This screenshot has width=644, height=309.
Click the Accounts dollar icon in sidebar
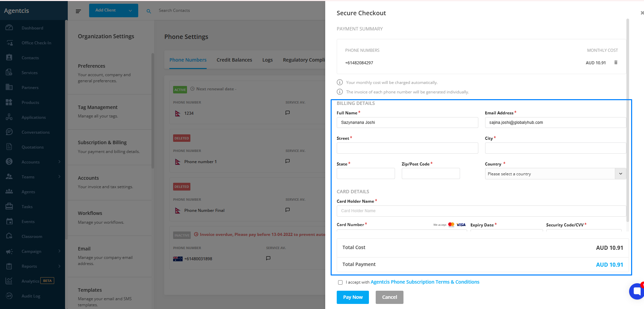tap(9, 162)
